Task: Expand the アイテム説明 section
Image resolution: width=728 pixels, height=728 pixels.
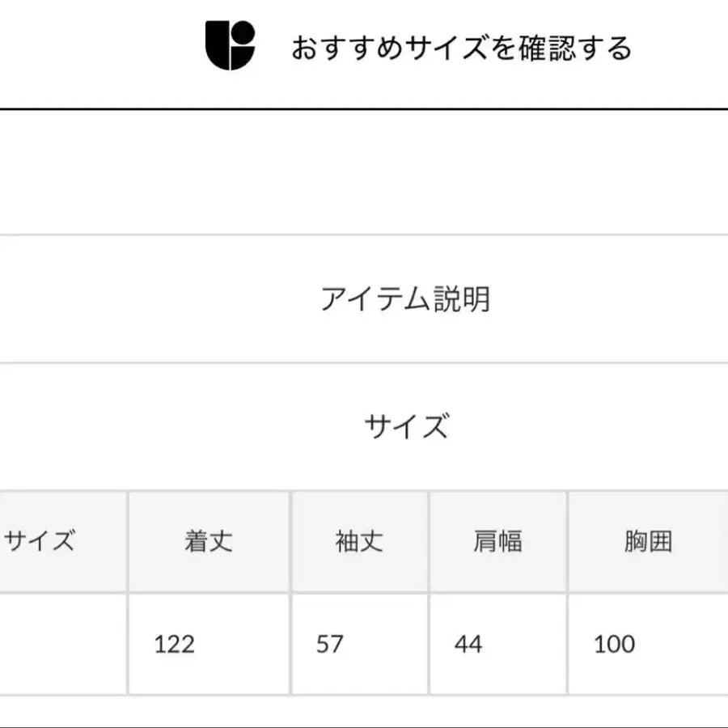Action: pyautogui.click(x=405, y=299)
